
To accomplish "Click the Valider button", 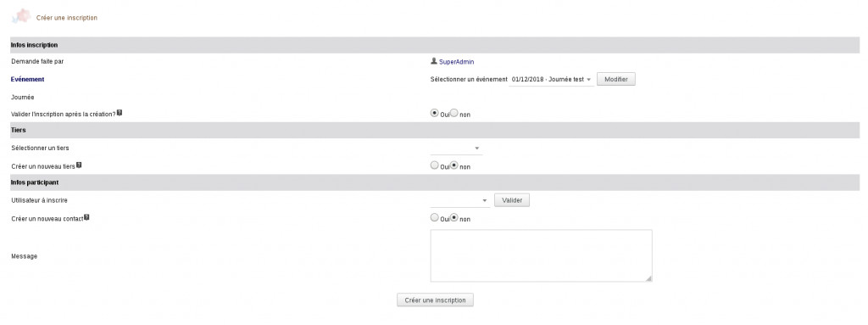I will coord(512,200).
